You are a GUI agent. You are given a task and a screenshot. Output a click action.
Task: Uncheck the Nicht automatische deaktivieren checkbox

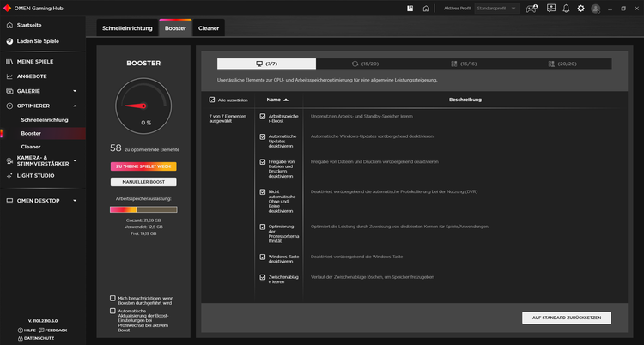tap(263, 191)
